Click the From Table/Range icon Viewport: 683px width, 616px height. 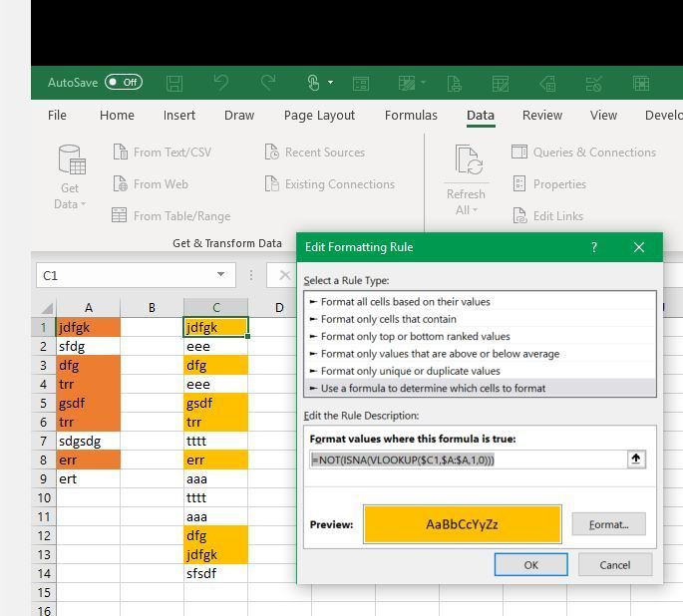tap(119, 215)
